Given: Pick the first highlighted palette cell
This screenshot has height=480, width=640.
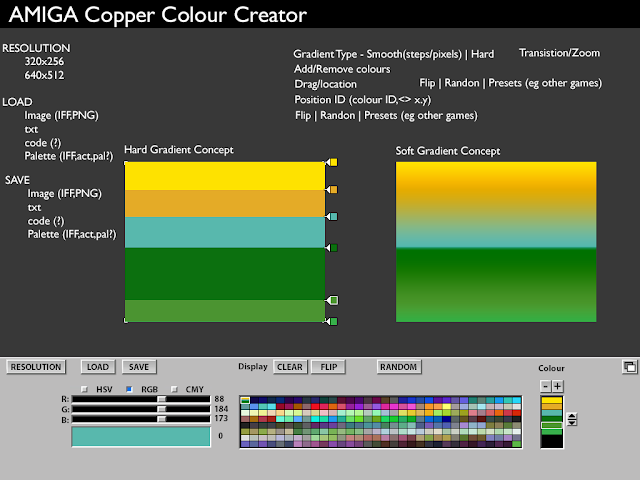Looking at the screenshot, I should [x=245, y=400].
